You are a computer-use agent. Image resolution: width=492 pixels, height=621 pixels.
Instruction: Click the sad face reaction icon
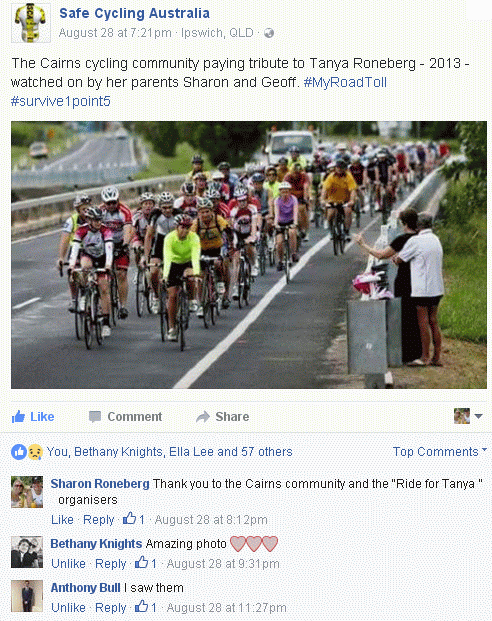[x=35, y=452]
